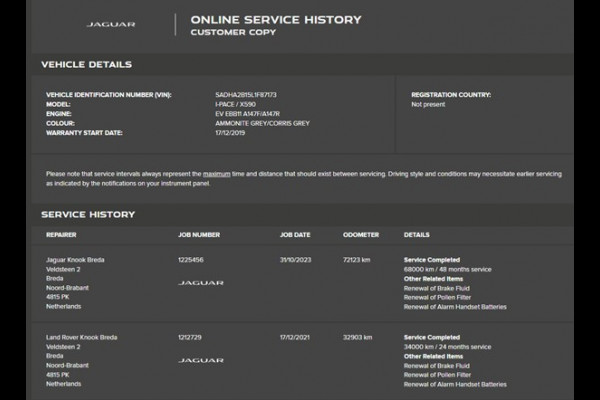
Task: Select job date 17/12/2021
Action: [295, 337]
